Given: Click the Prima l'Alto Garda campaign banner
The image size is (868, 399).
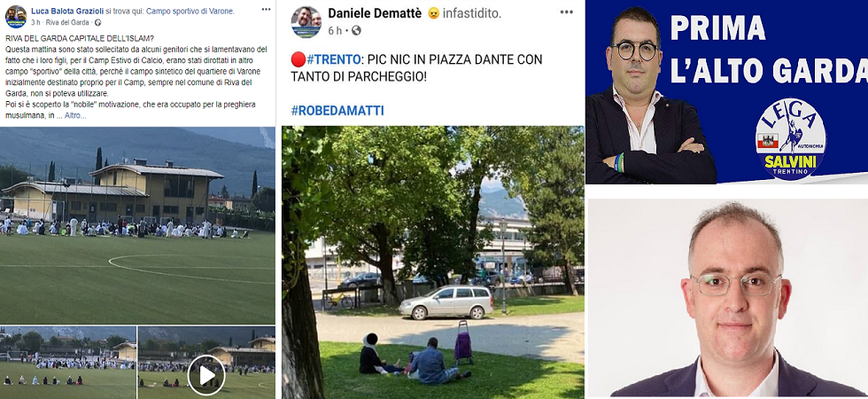Looking at the screenshot, I should (726, 92).
